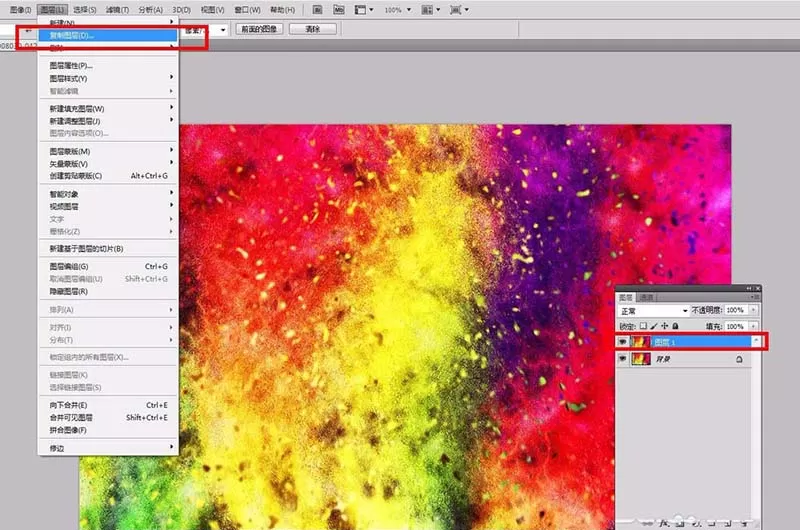Choose 隐藏图层(R) menu entry
The width and height of the screenshot is (800, 530).
108,291
